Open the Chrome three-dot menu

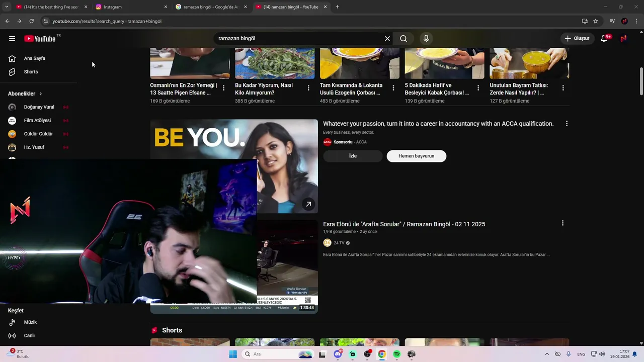click(636, 21)
